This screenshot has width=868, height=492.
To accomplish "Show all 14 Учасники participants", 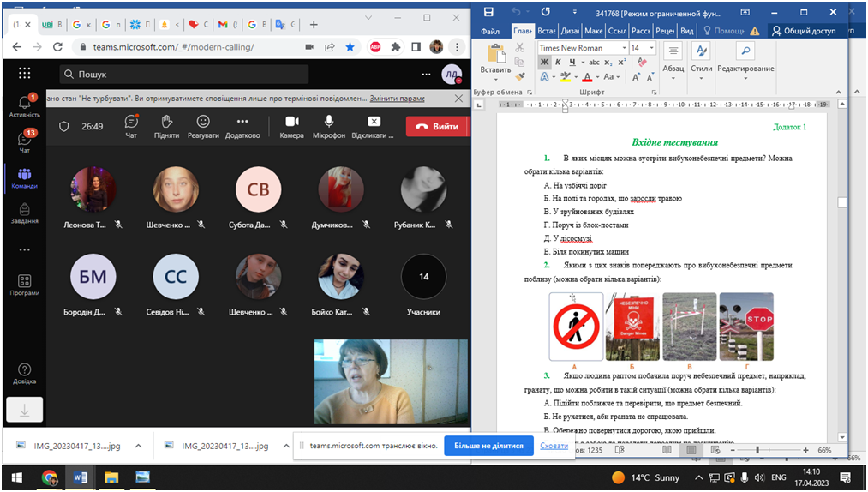I will click(x=423, y=277).
